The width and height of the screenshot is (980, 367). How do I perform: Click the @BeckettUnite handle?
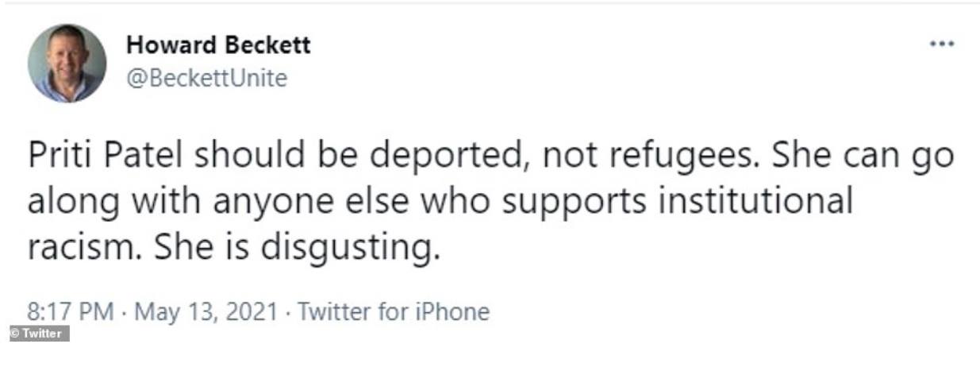pyautogui.click(x=206, y=79)
